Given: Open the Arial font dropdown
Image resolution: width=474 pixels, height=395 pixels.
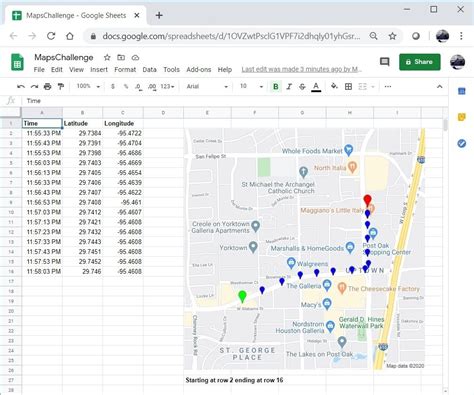Looking at the screenshot, I should pyautogui.click(x=207, y=87).
